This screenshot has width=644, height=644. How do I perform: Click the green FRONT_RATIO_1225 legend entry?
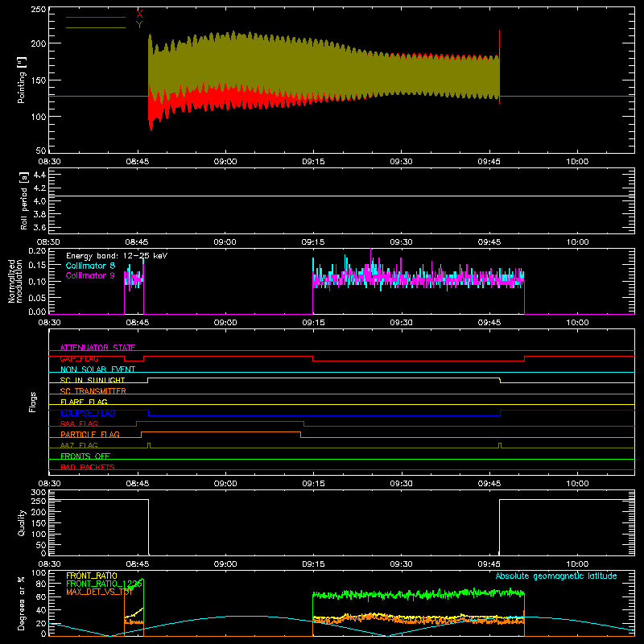[104, 584]
